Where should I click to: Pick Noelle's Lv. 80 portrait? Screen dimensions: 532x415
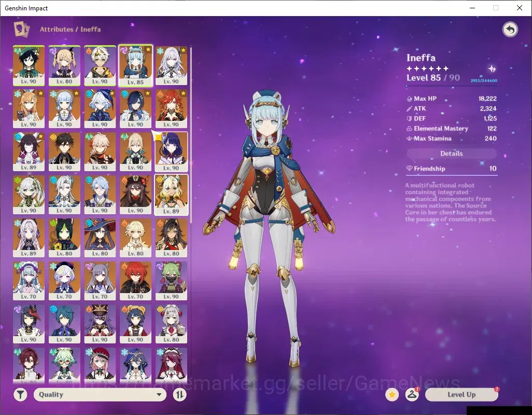(171, 324)
